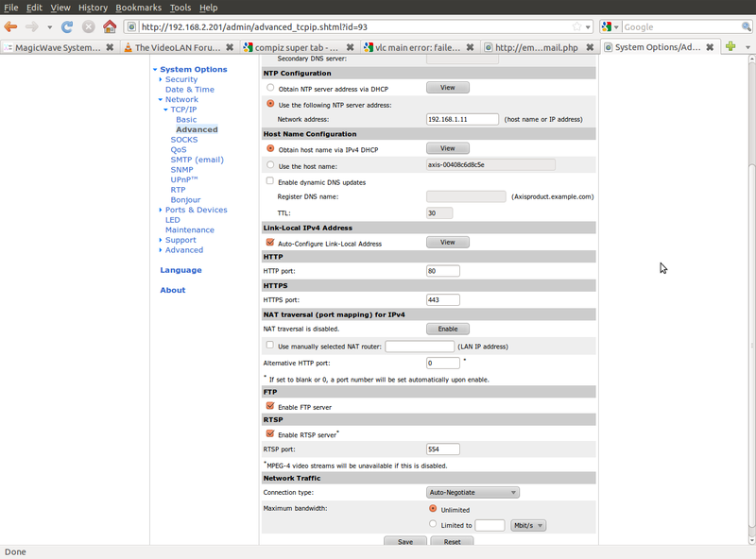Click the browser Back arrow button
Viewport: 756px width, 559px height.
click(x=11, y=27)
